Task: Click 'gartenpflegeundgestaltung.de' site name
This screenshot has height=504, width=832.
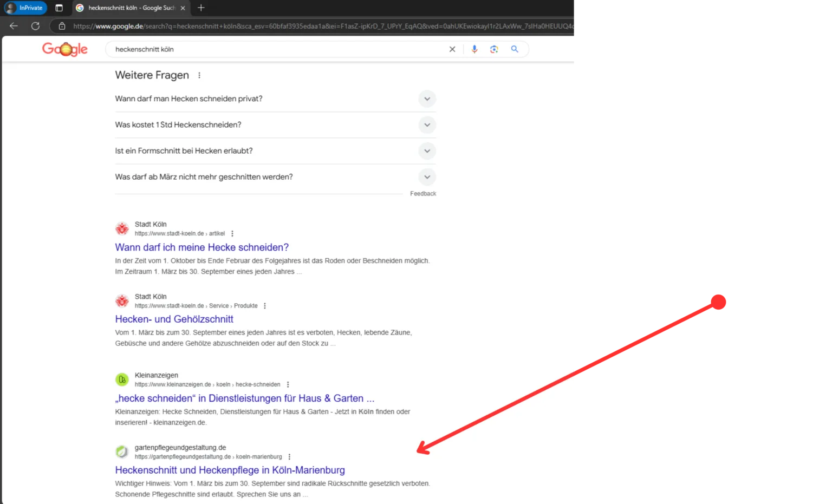Action: (180, 448)
